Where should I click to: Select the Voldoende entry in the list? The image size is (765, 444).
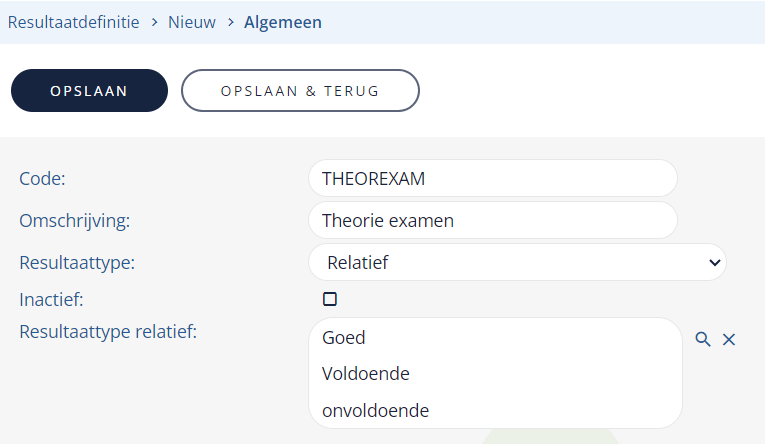tap(366, 374)
